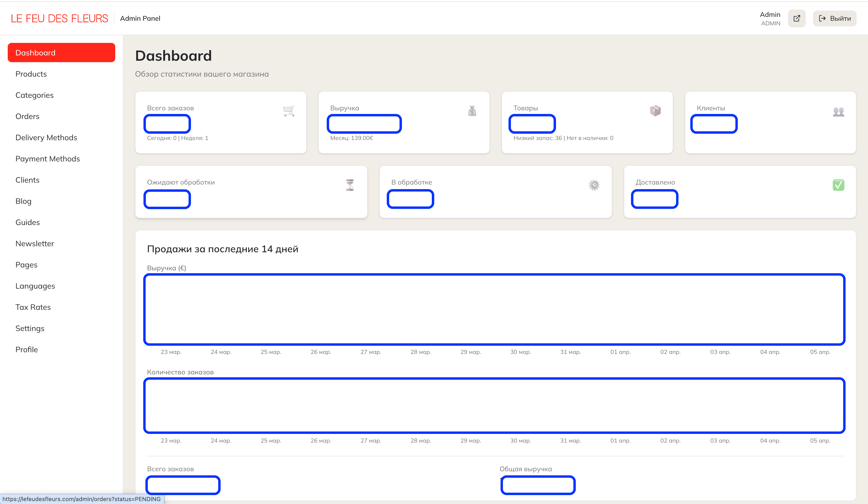Open the Settings sidebar item
868x504 pixels.
pos(30,328)
